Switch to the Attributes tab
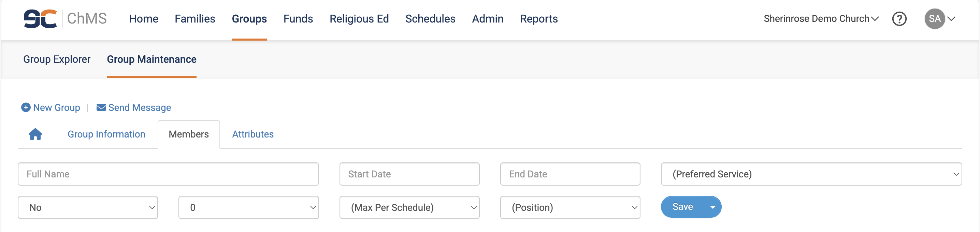This screenshot has height=232, width=980. (253, 134)
